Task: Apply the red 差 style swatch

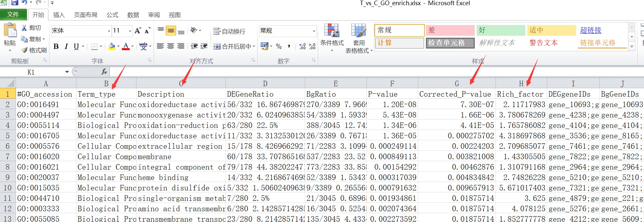Action: pyautogui.click(x=450, y=30)
